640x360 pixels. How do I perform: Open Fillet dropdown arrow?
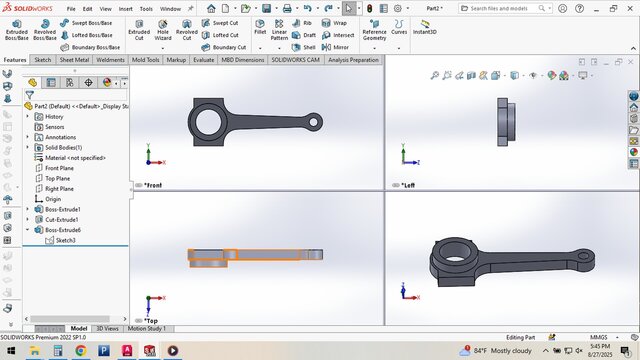pyautogui.click(x=260, y=48)
